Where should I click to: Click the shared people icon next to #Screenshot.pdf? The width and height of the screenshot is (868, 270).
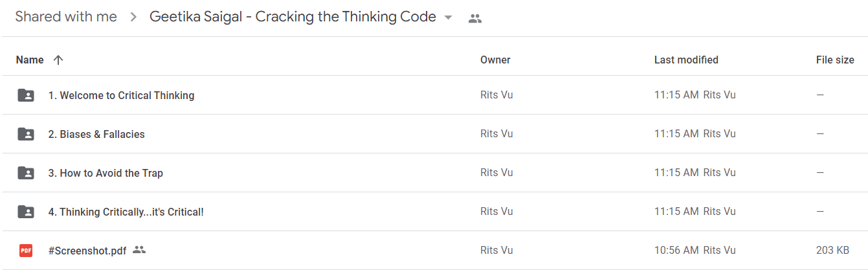[x=139, y=250]
